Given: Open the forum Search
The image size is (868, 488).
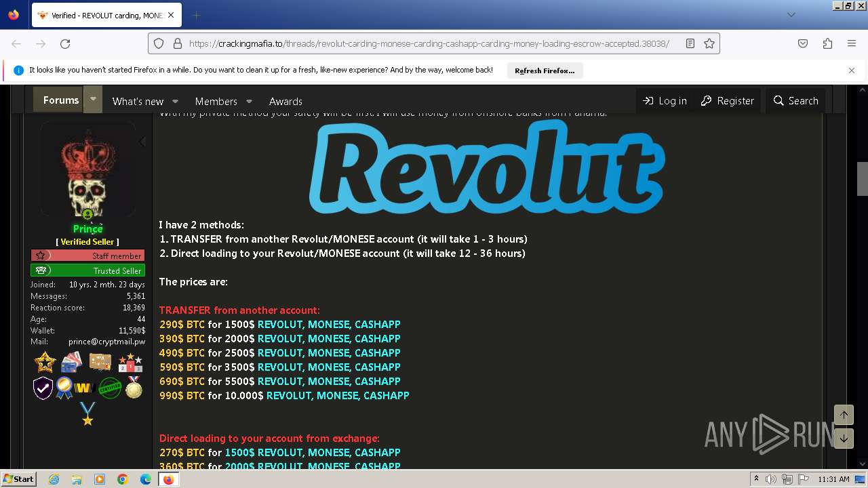Looking at the screenshot, I should click(x=796, y=100).
